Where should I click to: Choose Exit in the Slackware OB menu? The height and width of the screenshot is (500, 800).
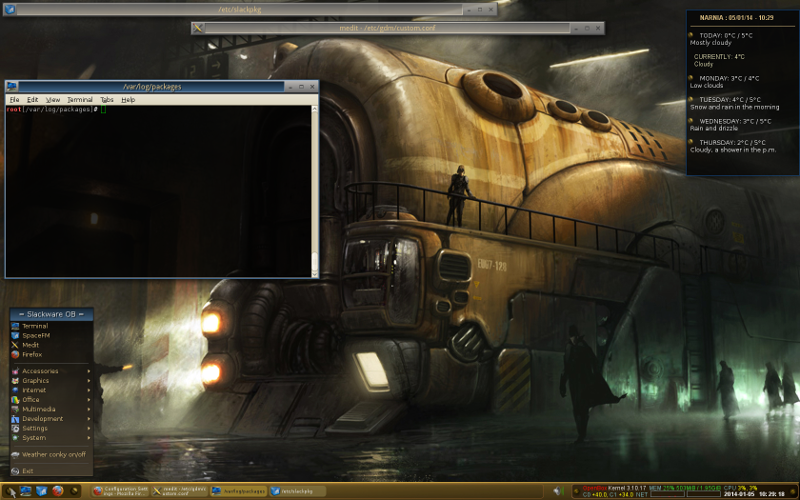coord(51,471)
